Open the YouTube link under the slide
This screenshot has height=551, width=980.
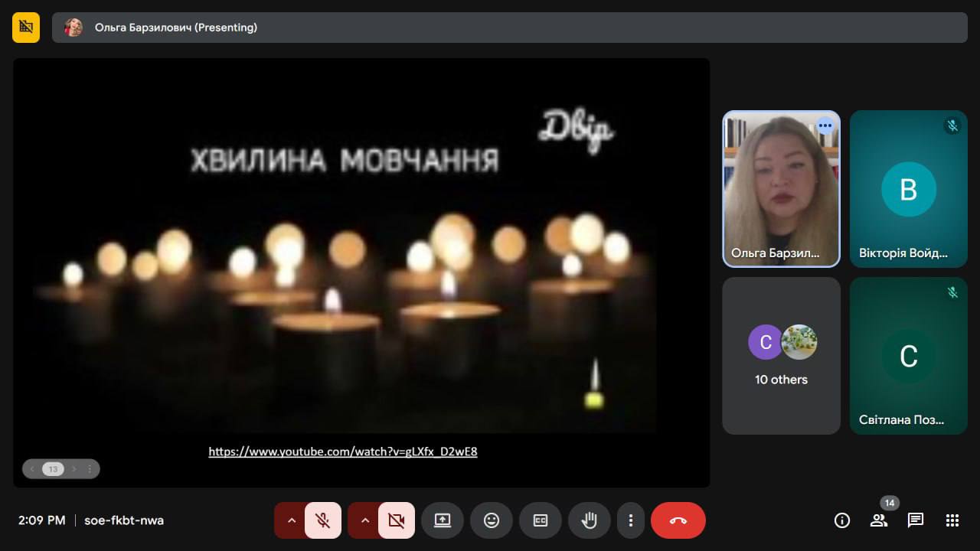point(343,452)
